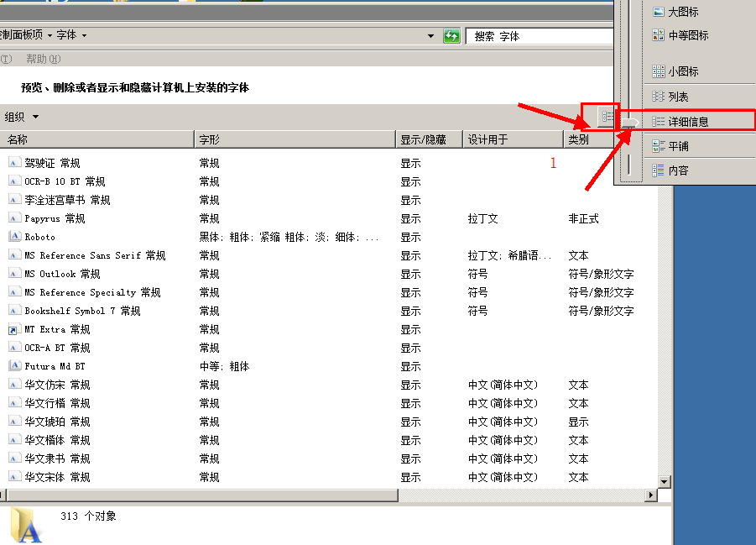
Task: Switch to 平铺 view layout
Action: coord(678,146)
